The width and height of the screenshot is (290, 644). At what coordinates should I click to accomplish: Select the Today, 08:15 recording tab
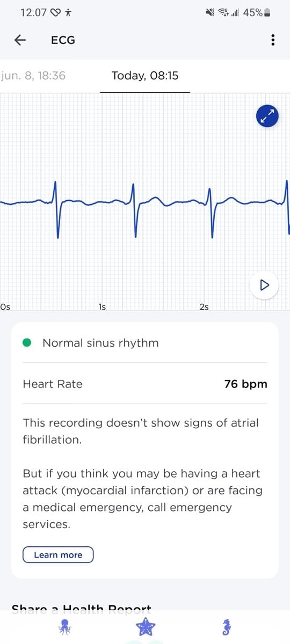145,76
